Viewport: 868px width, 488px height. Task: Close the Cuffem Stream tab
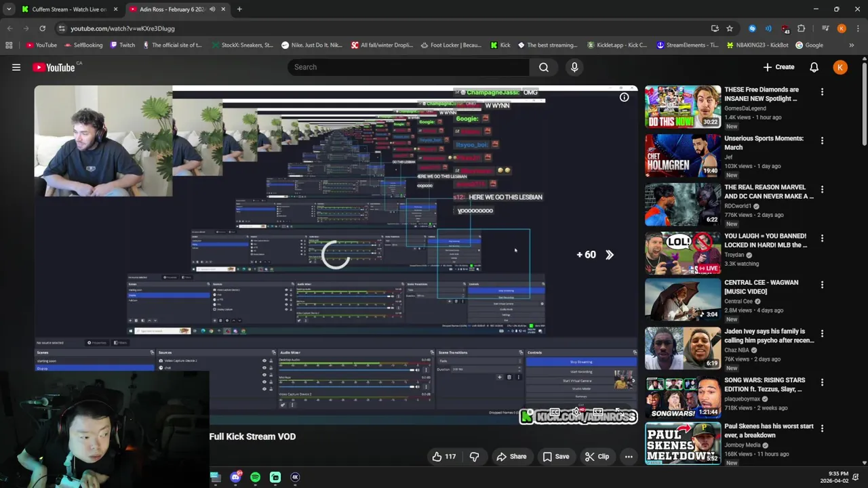point(115,9)
